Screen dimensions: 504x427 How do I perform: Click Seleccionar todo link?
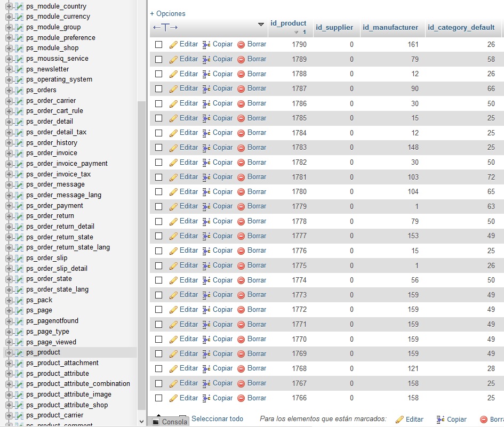(x=217, y=418)
